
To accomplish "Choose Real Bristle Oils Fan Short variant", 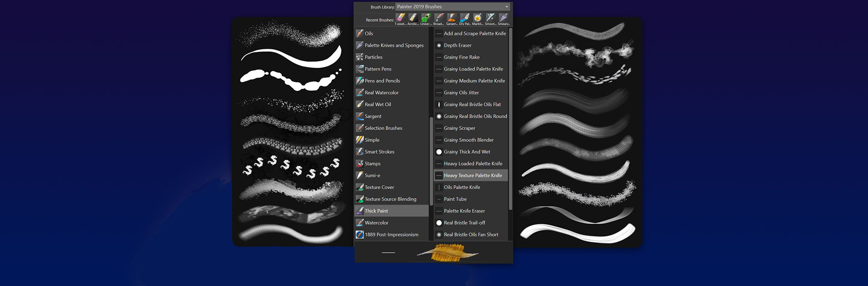I will [471, 234].
